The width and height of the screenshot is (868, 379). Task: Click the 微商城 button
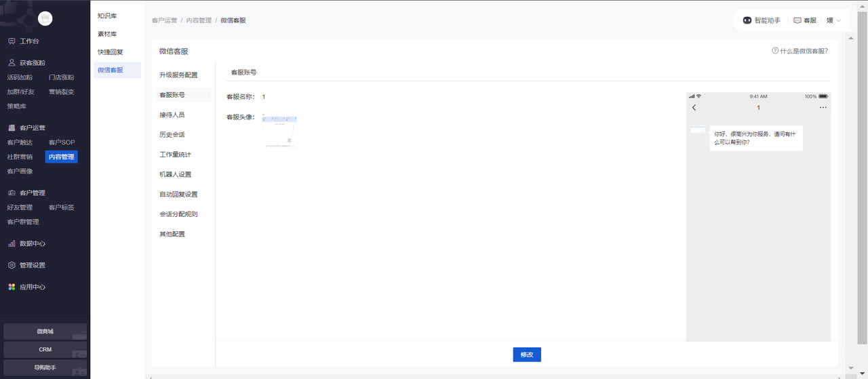point(45,332)
